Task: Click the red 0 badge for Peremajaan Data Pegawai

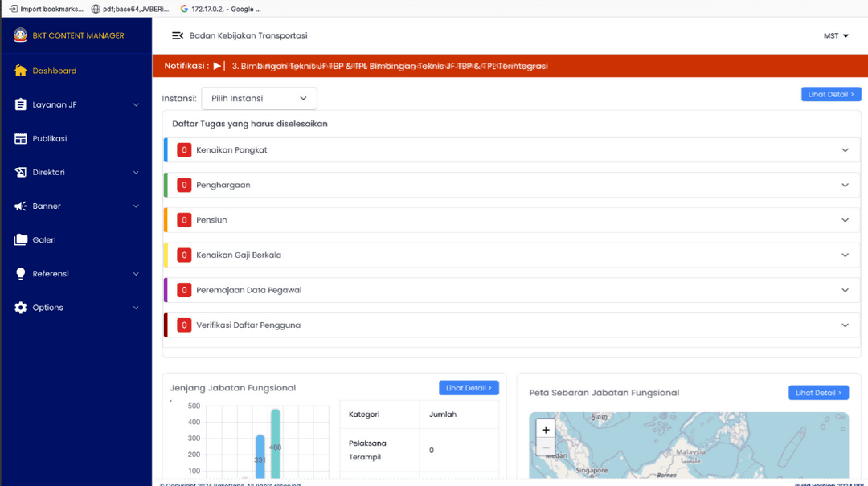Action: coord(184,290)
